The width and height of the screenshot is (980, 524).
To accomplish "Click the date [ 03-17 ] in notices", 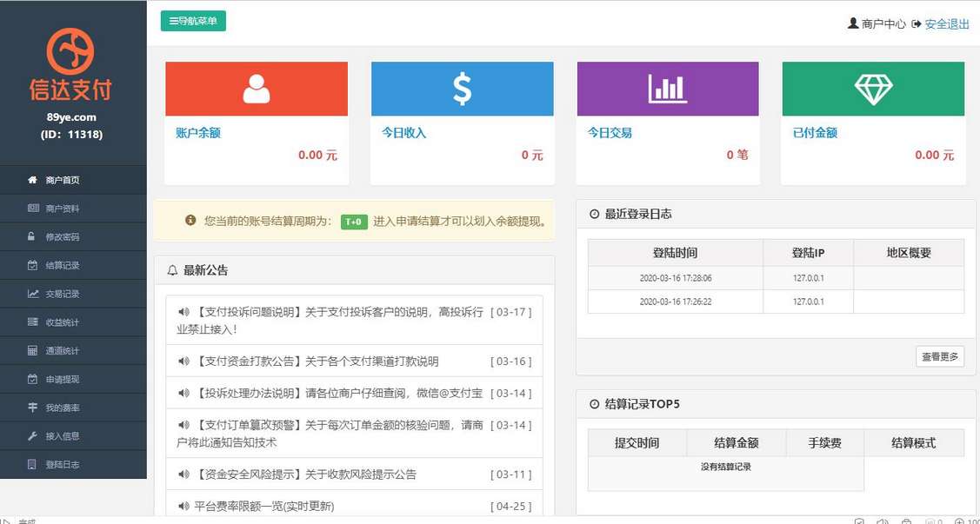I will coord(510,312).
